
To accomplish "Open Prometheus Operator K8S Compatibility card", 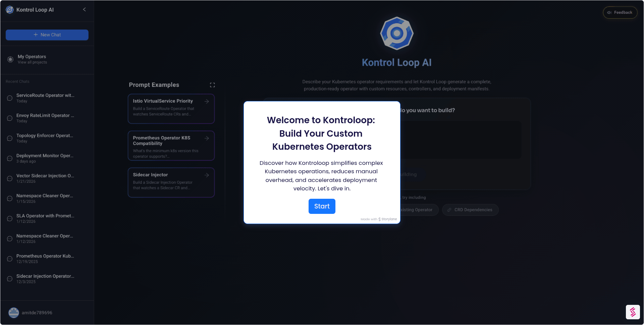I will 171,146.
